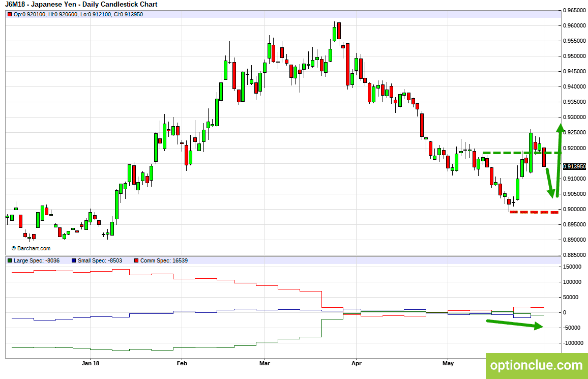Screen dimensions: 588x379
Task: Click the 0.955000 price axis label
Action: (x=574, y=41)
